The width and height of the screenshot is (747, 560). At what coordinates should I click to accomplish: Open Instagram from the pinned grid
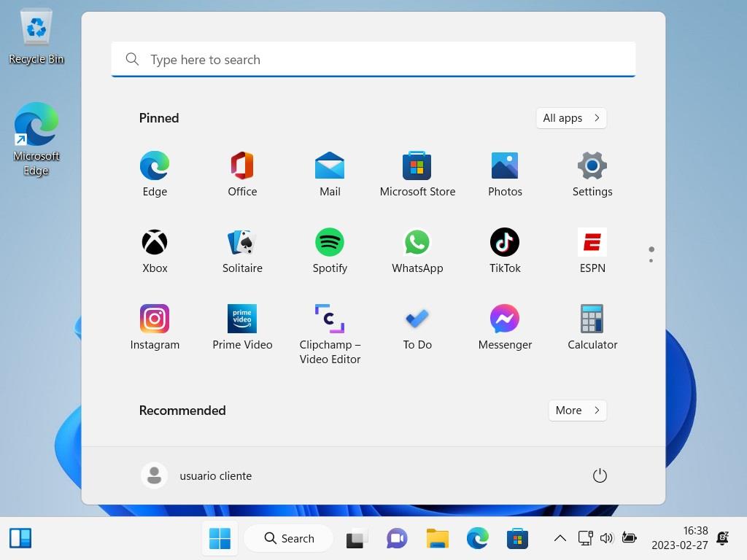pyautogui.click(x=155, y=319)
